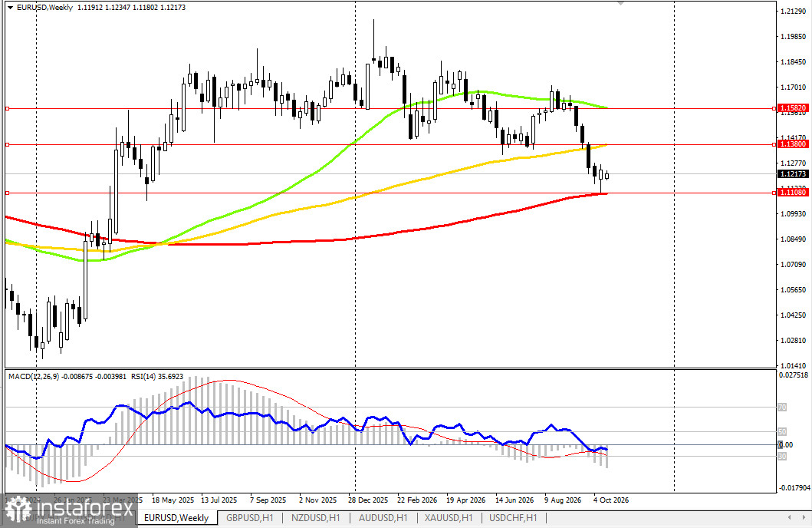Screen dimensions: 812x528
Task: Click the 1.05650 price scale label
Action: coord(793,289)
